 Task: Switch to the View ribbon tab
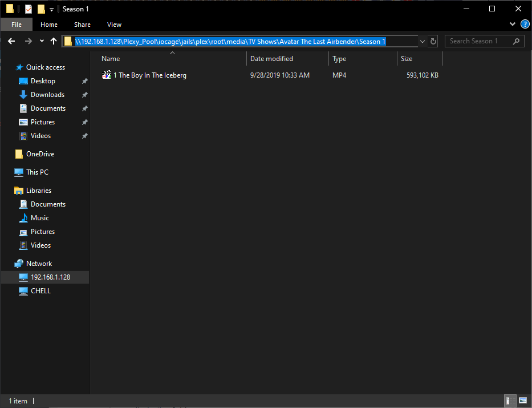pyautogui.click(x=114, y=25)
